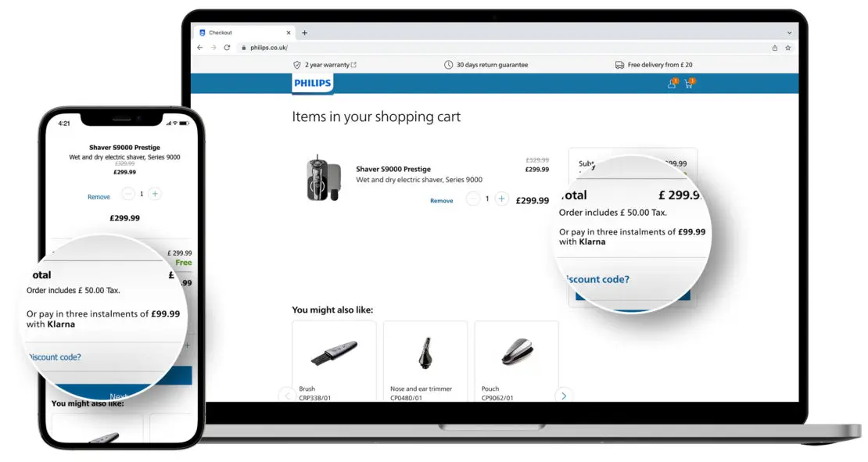Increase shaver quantity on laptop
The width and height of the screenshot is (868, 462).
pyautogui.click(x=501, y=199)
